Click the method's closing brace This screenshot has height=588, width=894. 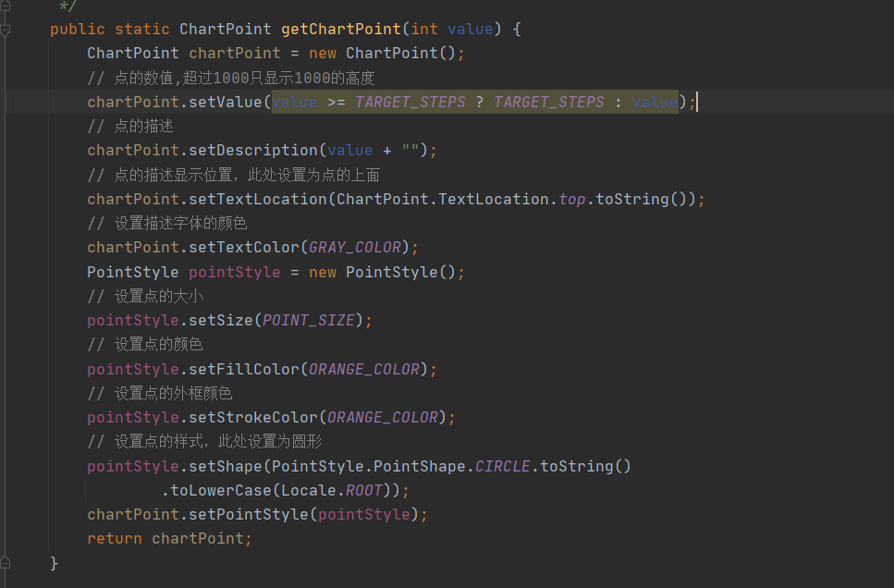[55, 563]
